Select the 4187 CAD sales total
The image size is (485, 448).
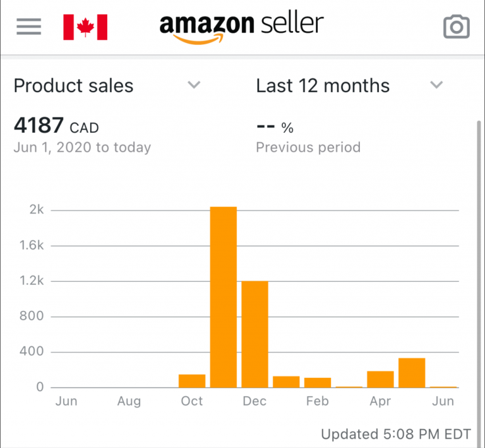[56, 125]
